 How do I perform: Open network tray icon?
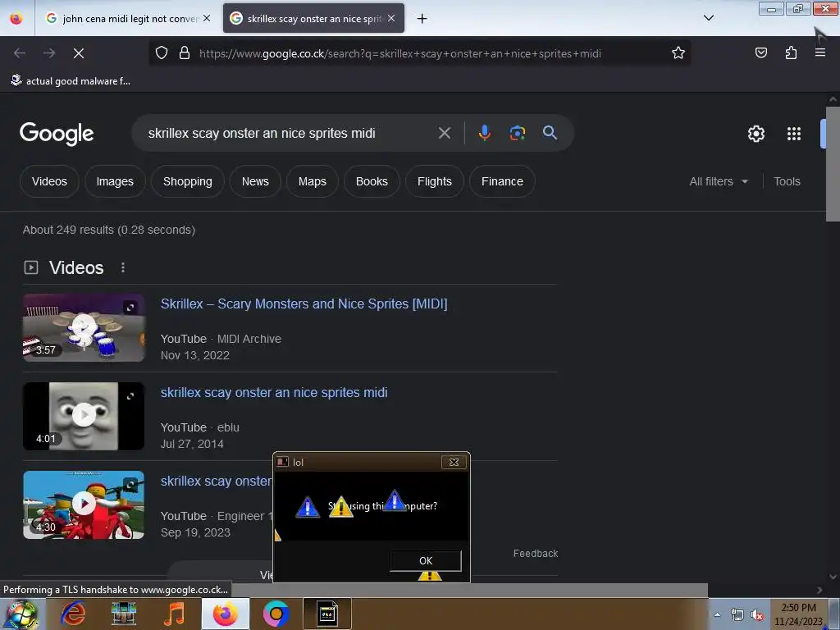tap(737, 615)
